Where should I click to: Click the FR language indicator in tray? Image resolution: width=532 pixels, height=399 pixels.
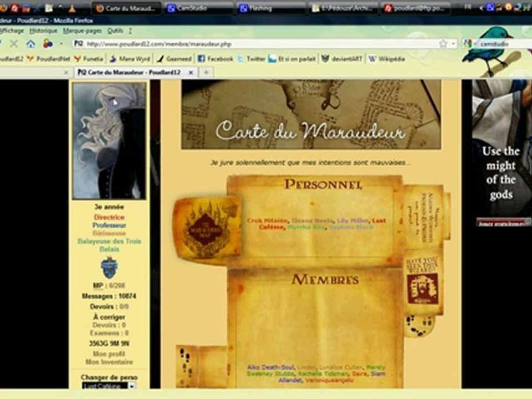click(468, 7)
